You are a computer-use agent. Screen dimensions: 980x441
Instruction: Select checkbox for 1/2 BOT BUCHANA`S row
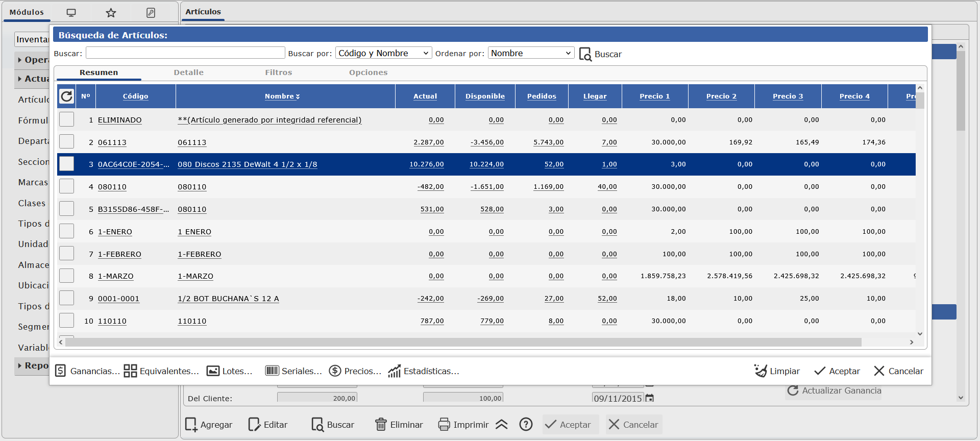point(67,298)
